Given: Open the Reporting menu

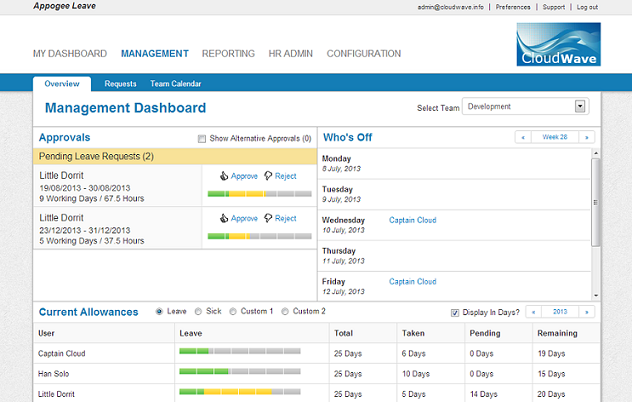Looking at the screenshot, I should point(228,54).
